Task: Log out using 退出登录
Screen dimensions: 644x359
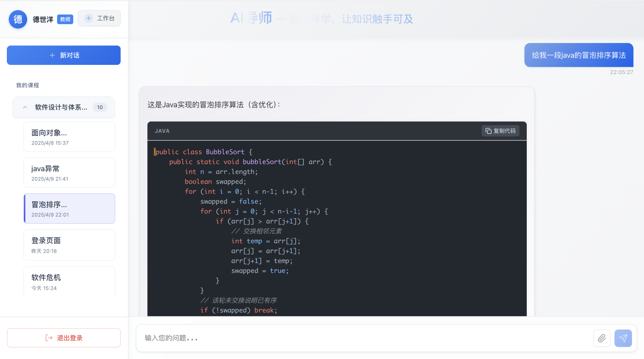Action: pos(64,338)
